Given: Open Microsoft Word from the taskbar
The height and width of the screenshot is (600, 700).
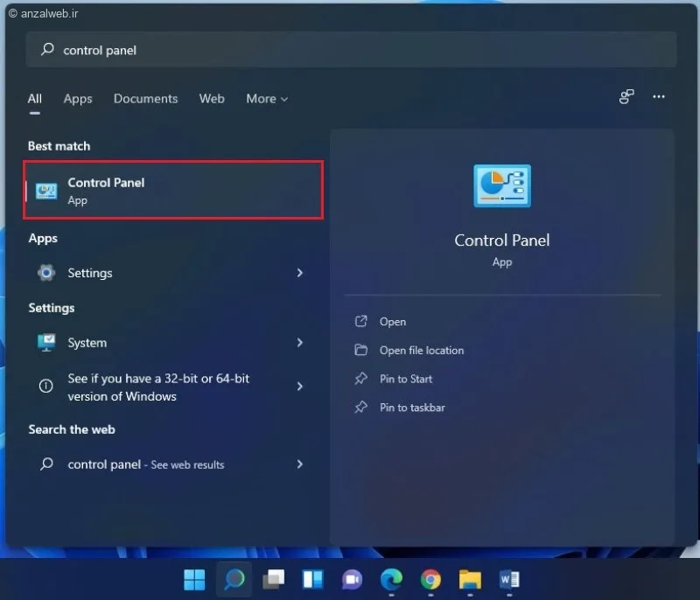Looking at the screenshot, I should (x=509, y=580).
